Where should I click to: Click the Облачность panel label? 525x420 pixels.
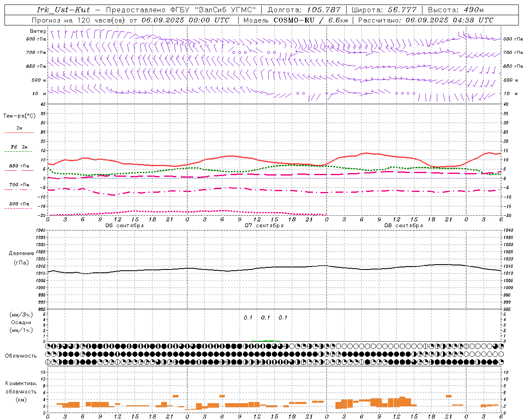pyautogui.click(x=21, y=356)
